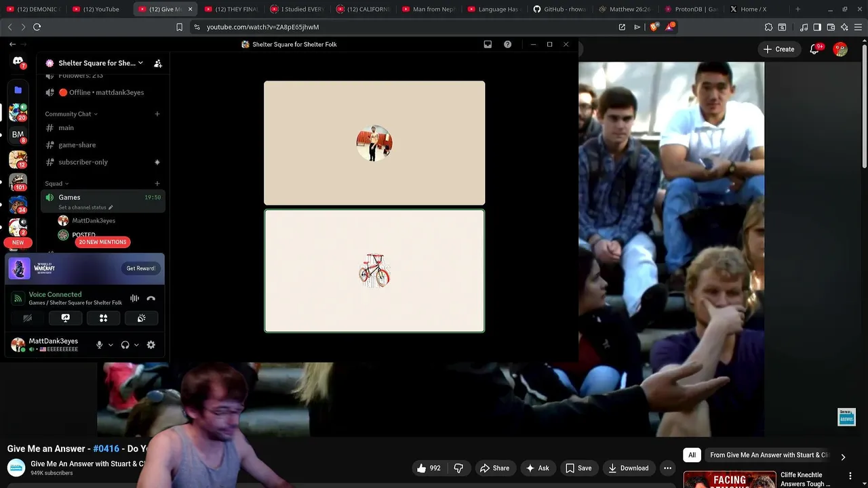Go back with Discord's back arrow

pos(12,44)
